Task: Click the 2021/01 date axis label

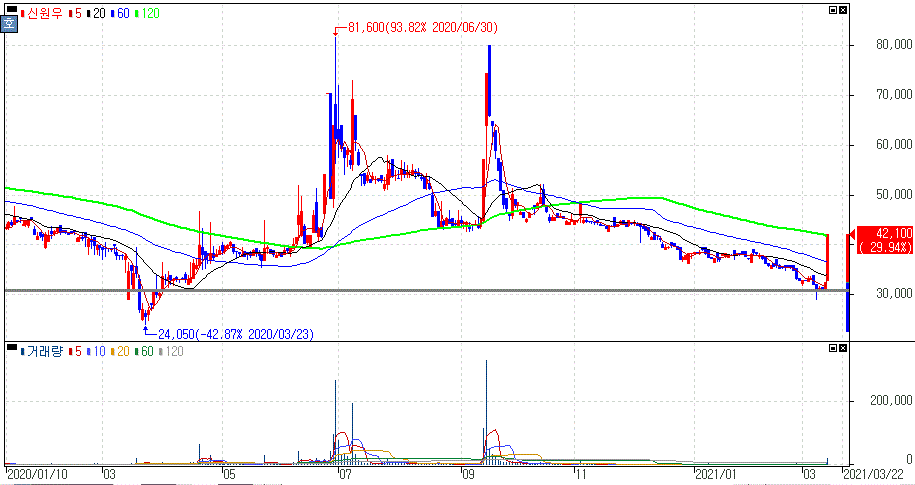Action: tap(713, 472)
